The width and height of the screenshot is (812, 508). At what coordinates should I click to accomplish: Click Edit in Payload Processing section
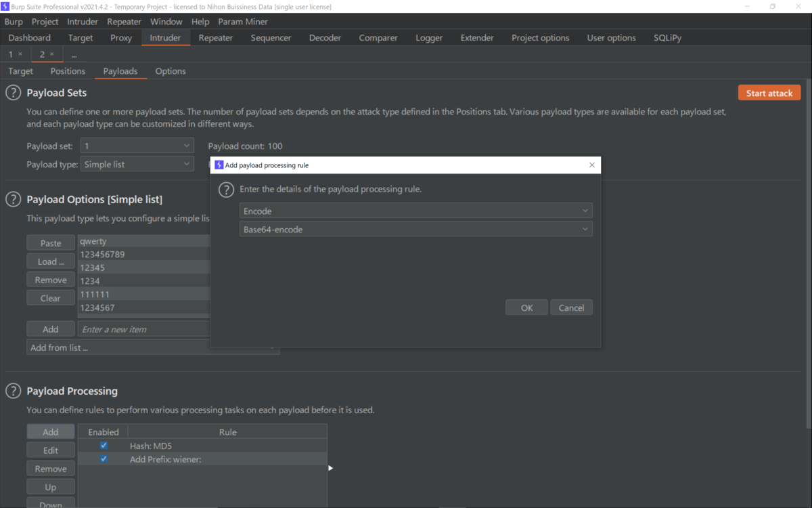(51, 450)
